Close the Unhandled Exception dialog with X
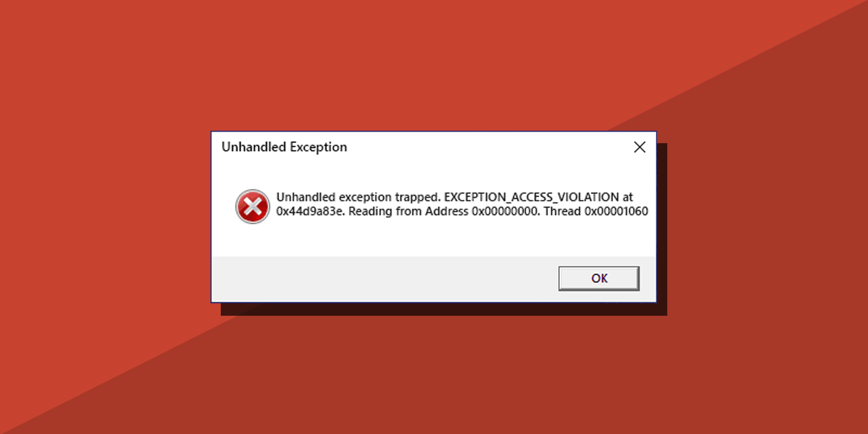 coord(640,147)
